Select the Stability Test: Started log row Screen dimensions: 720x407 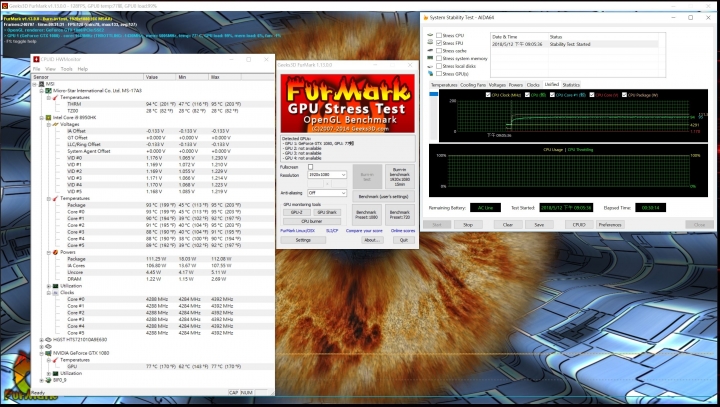tap(575, 44)
